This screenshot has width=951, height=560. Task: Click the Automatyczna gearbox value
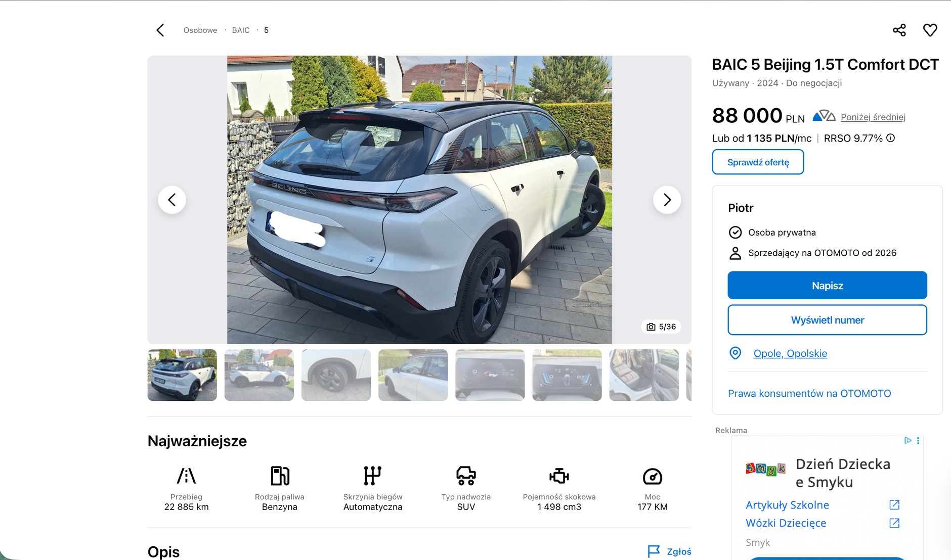click(373, 507)
